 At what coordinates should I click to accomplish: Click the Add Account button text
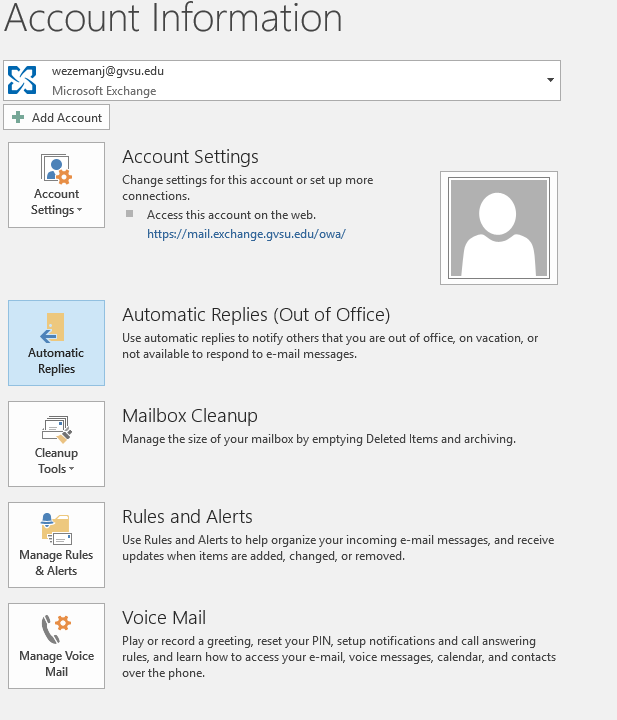click(67, 118)
